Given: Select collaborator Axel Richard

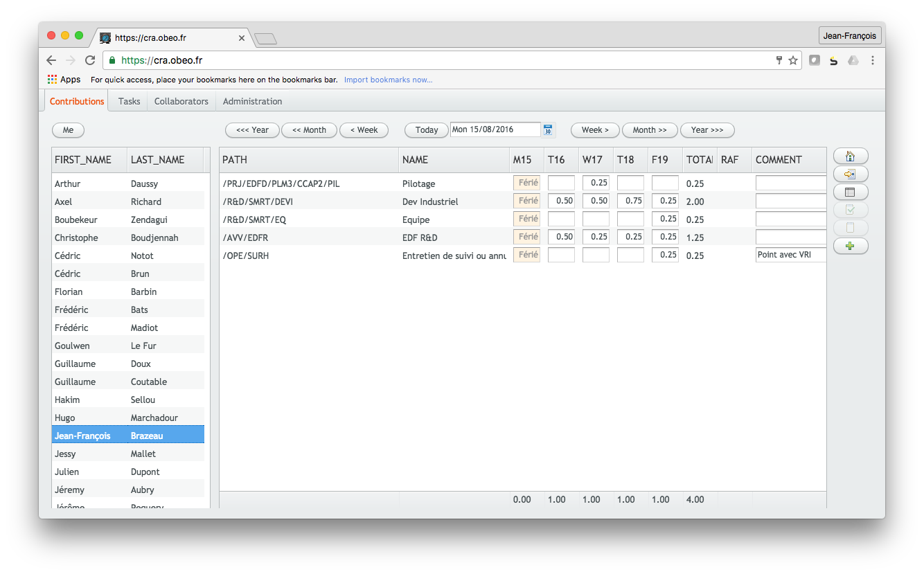Looking at the screenshot, I should pos(128,201).
